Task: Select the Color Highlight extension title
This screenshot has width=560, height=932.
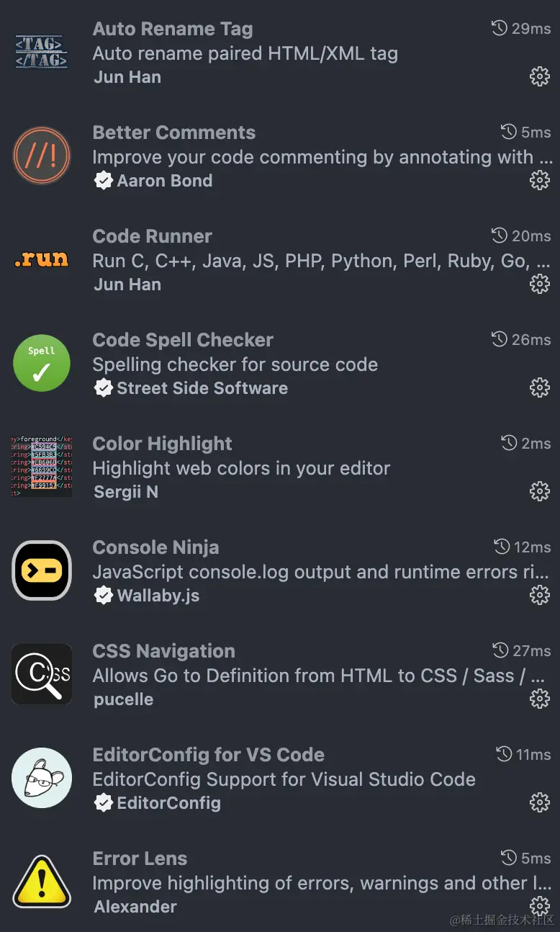Action: [162, 444]
